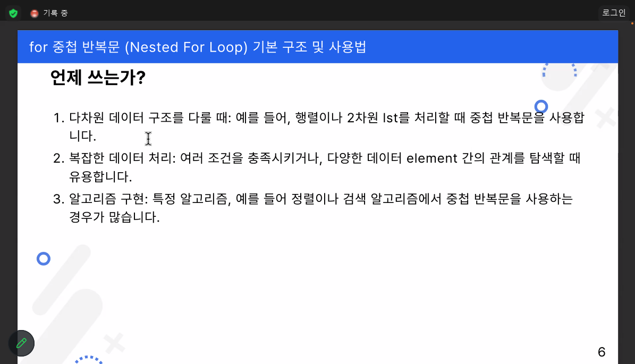The height and width of the screenshot is (364, 635).
Task: Click list item 2 about 복잡한 데이터 처리
Action: coord(317,167)
